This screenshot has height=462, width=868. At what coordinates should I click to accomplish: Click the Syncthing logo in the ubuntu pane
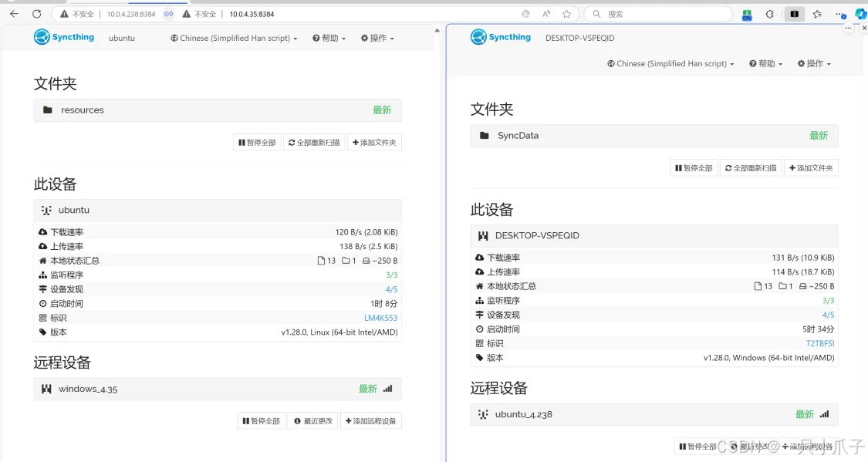(64, 37)
